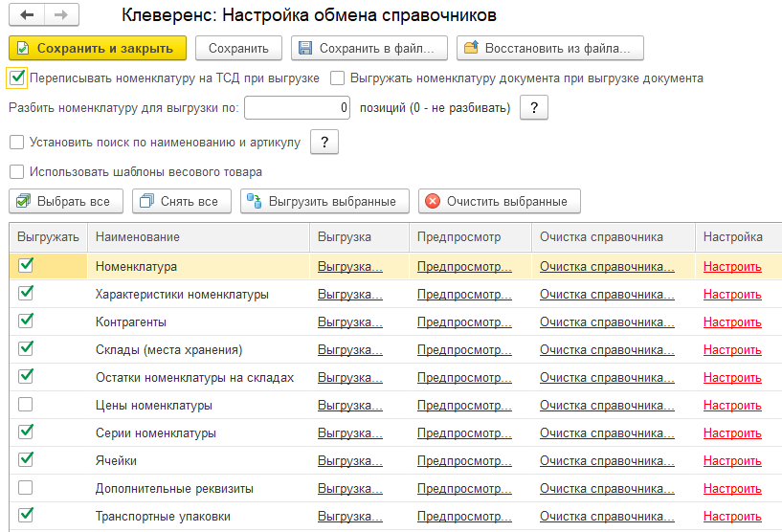Click 'Снять все' button
Image resolution: width=782 pixels, height=532 pixels.
182,202
